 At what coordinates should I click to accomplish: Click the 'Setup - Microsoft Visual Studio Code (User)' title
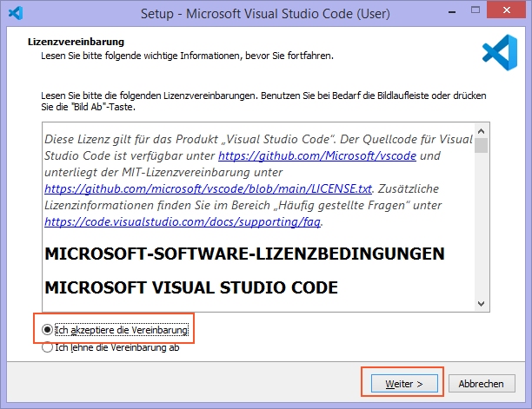pyautogui.click(x=265, y=14)
